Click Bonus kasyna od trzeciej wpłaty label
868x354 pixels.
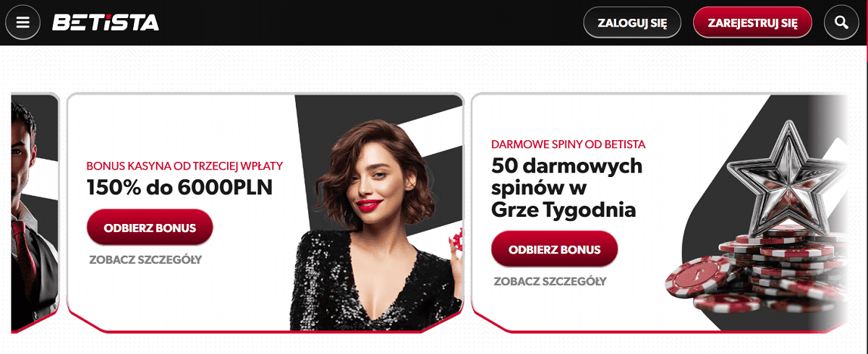184,165
